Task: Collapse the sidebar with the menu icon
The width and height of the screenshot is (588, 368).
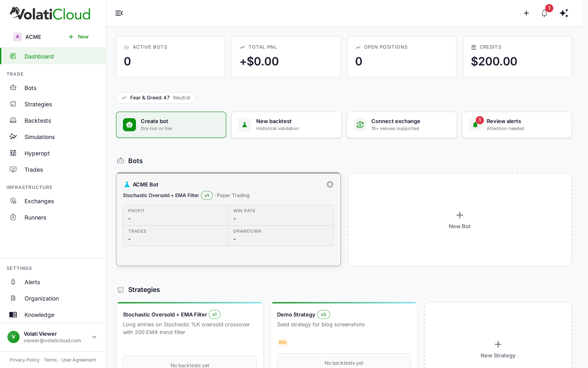Action: tap(119, 13)
